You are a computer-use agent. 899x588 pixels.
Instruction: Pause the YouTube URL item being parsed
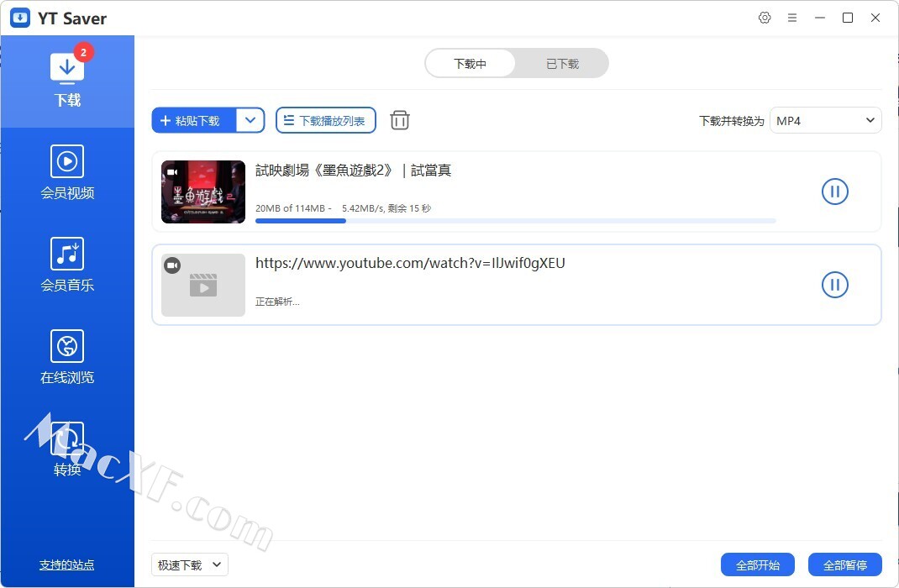834,284
